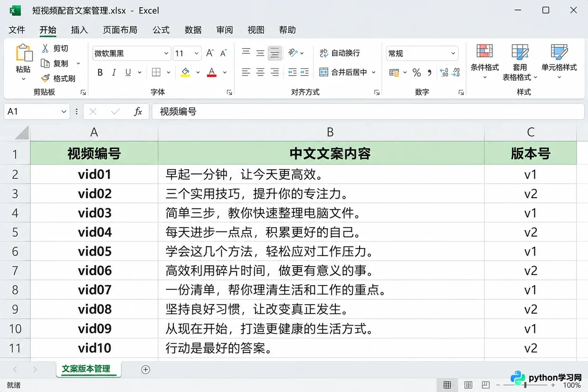The width and height of the screenshot is (588, 392).
Task: Open font name dropdown 微软雅黑
Action: pyautogui.click(x=166, y=54)
